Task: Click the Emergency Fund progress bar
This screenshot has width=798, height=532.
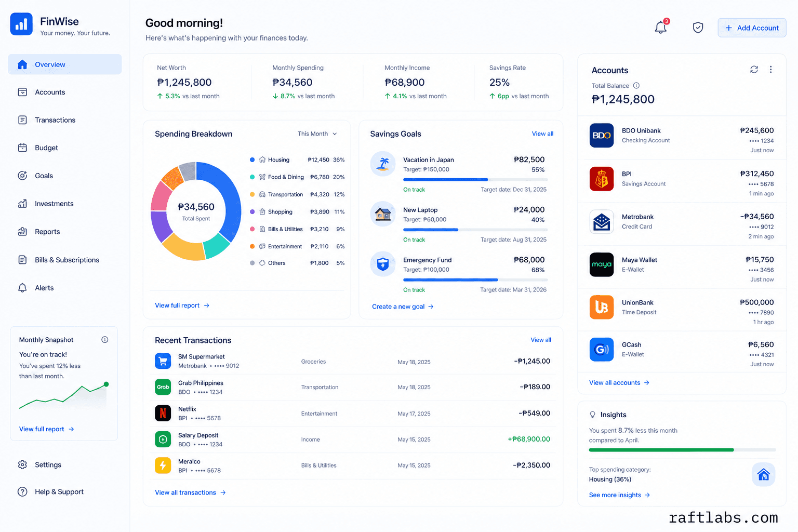Action: pyautogui.click(x=475, y=280)
